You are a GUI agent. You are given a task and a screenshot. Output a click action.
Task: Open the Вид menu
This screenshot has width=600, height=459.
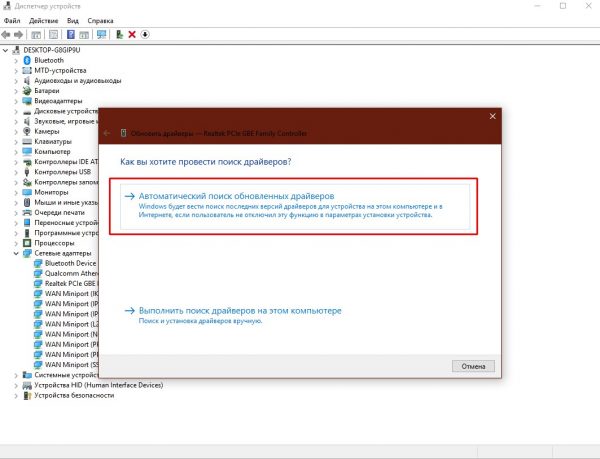73,21
